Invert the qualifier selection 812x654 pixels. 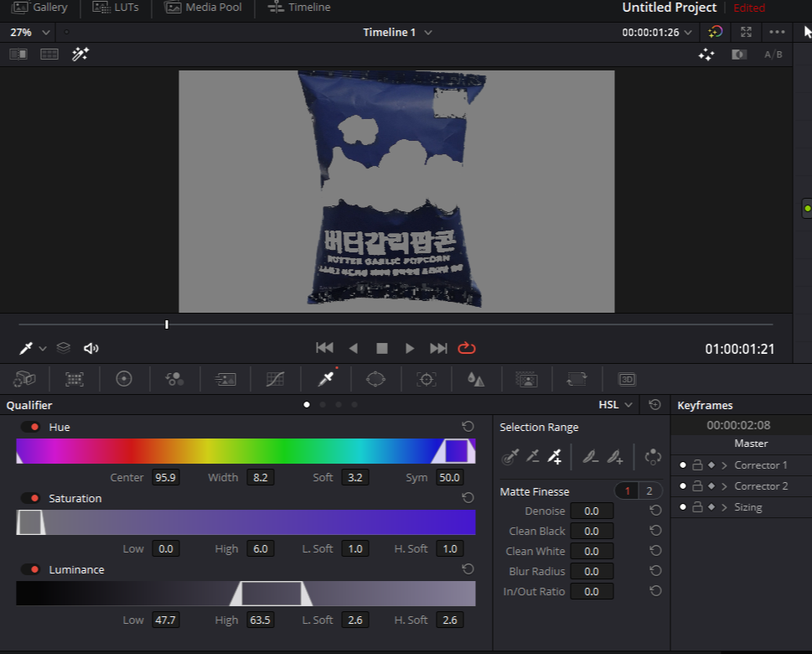[653, 457]
